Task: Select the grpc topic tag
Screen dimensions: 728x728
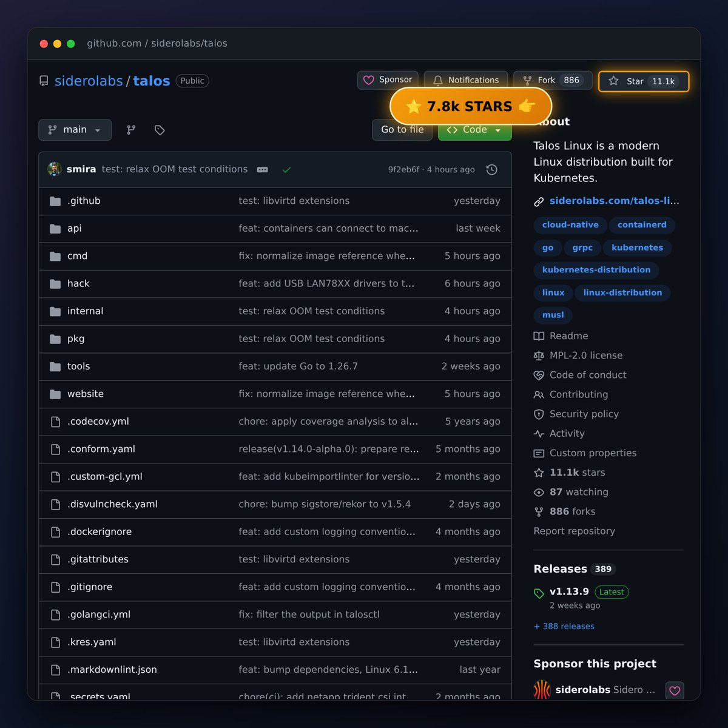Action: (x=582, y=248)
